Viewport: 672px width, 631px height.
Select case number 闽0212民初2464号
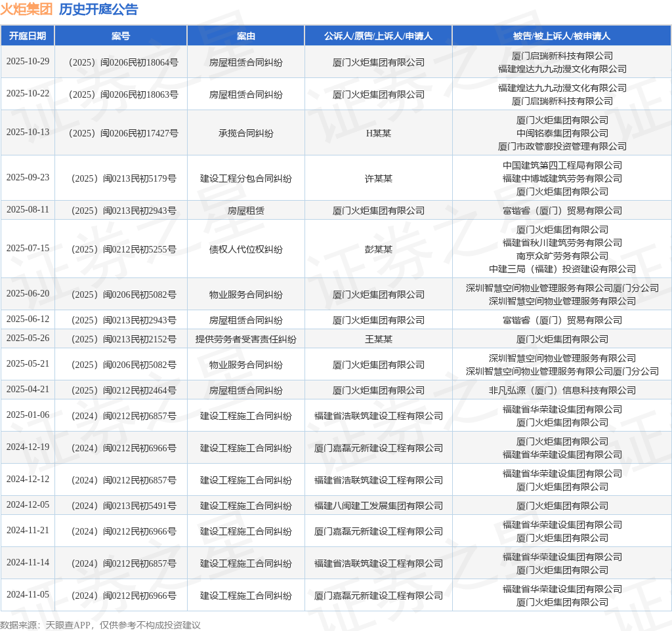(x=123, y=391)
